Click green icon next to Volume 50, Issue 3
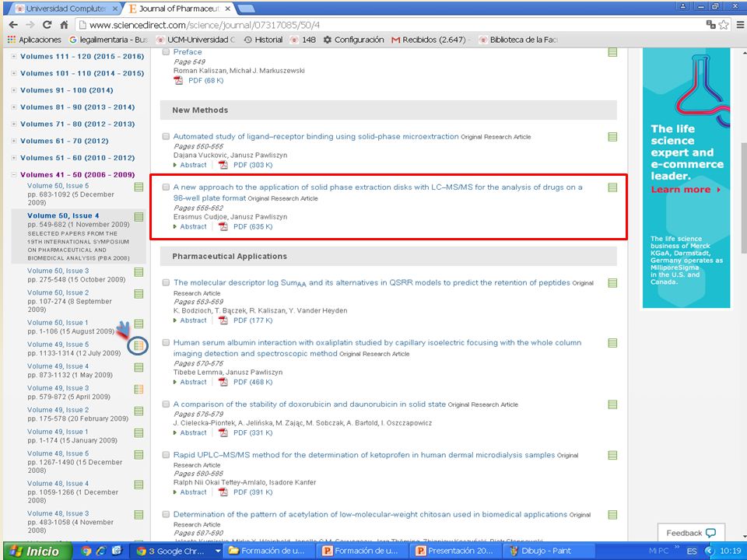 pyautogui.click(x=139, y=272)
